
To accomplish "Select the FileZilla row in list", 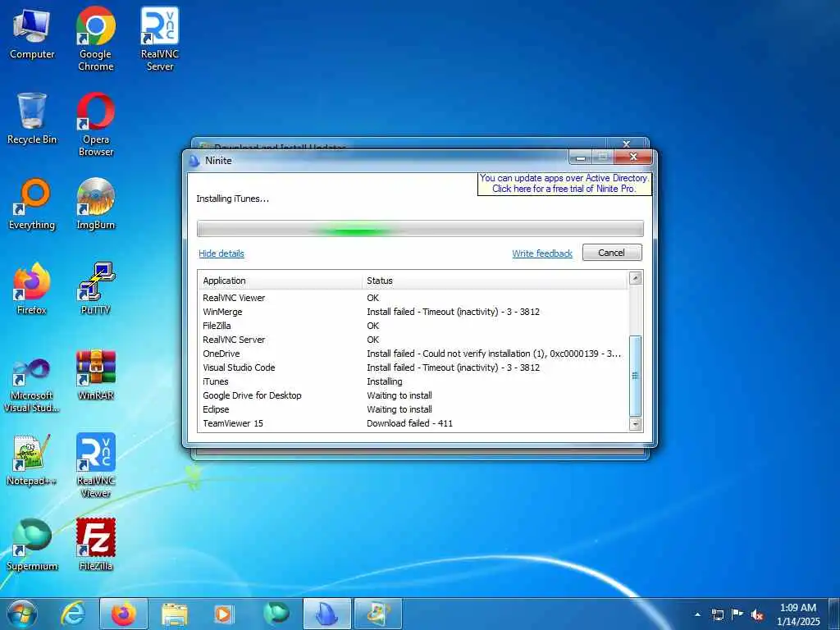I will coord(413,326).
